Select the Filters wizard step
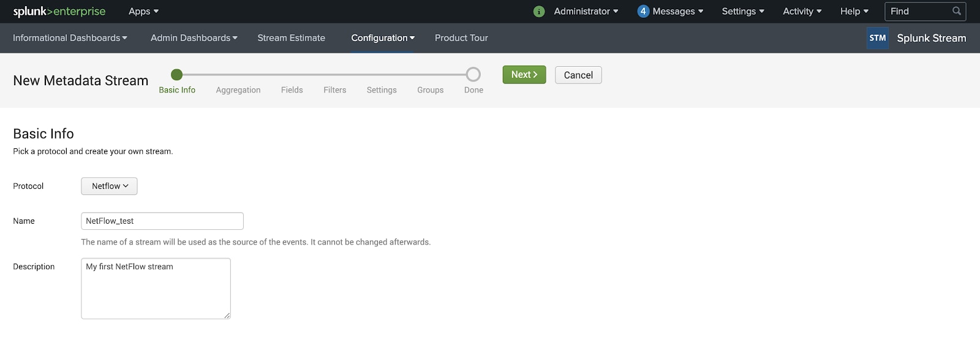 pos(335,90)
